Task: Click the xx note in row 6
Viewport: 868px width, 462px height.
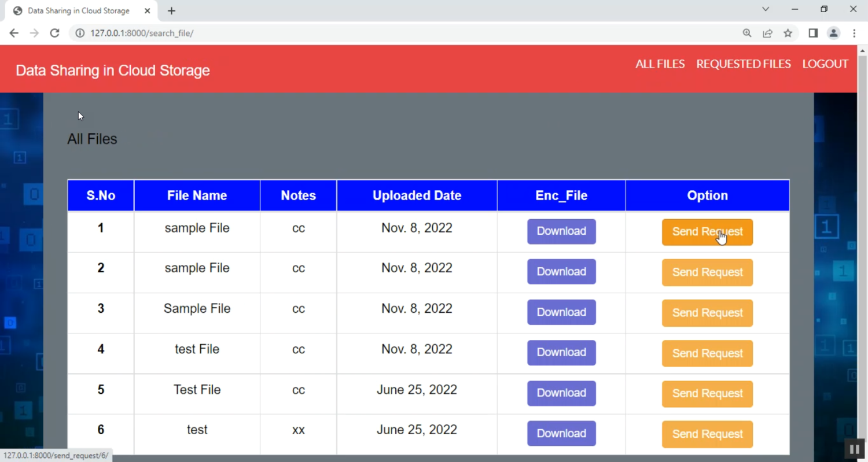Action: [298, 430]
